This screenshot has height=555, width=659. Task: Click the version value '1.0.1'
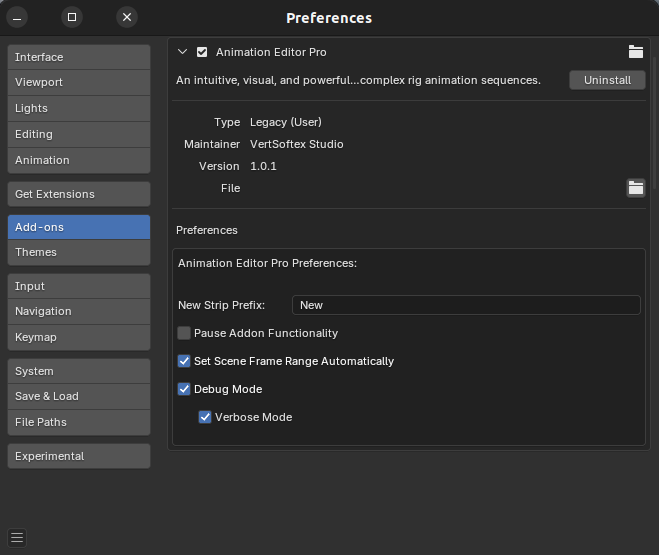264,166
